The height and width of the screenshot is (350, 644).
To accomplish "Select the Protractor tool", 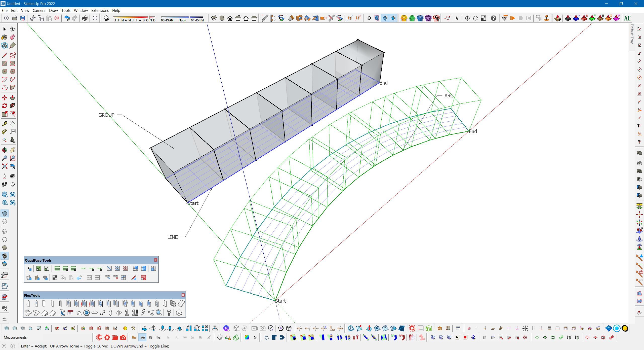I will pos(4,132).
